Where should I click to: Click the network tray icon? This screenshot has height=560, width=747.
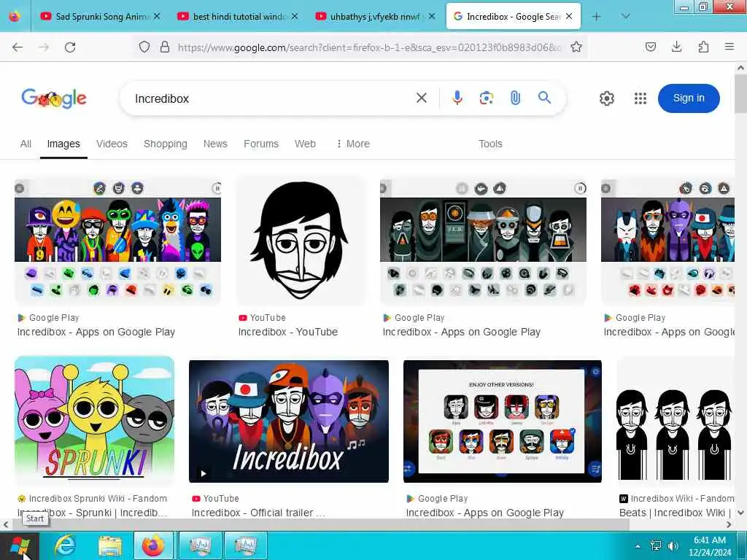tap(656, 545)
